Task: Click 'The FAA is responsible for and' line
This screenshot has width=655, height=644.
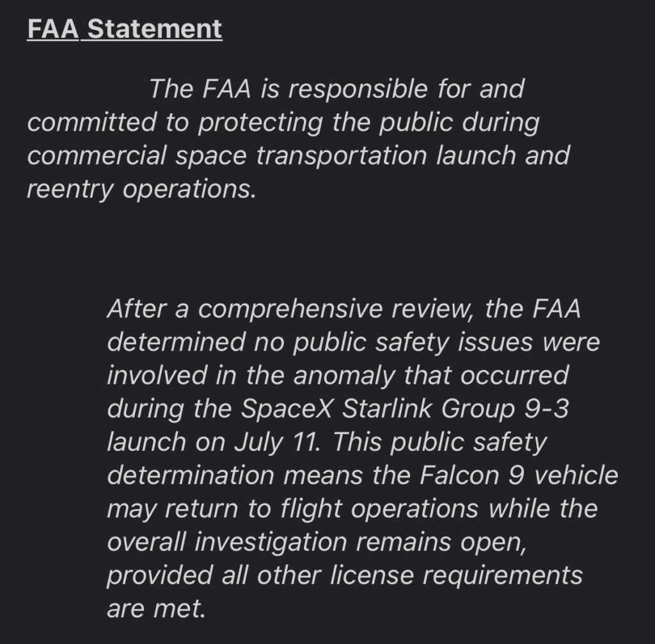Action: pos(336,89)
